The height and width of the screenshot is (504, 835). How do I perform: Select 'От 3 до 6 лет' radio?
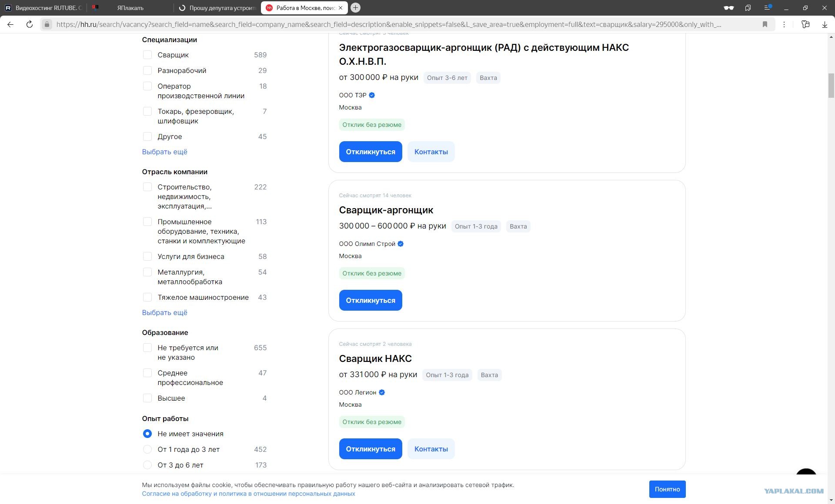[147, 465]
